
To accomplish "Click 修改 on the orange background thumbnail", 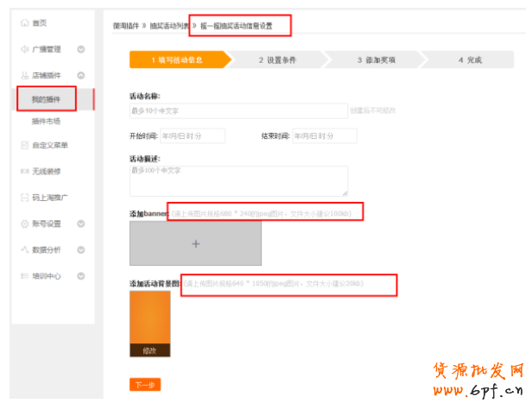I will (x=149, y=350).
